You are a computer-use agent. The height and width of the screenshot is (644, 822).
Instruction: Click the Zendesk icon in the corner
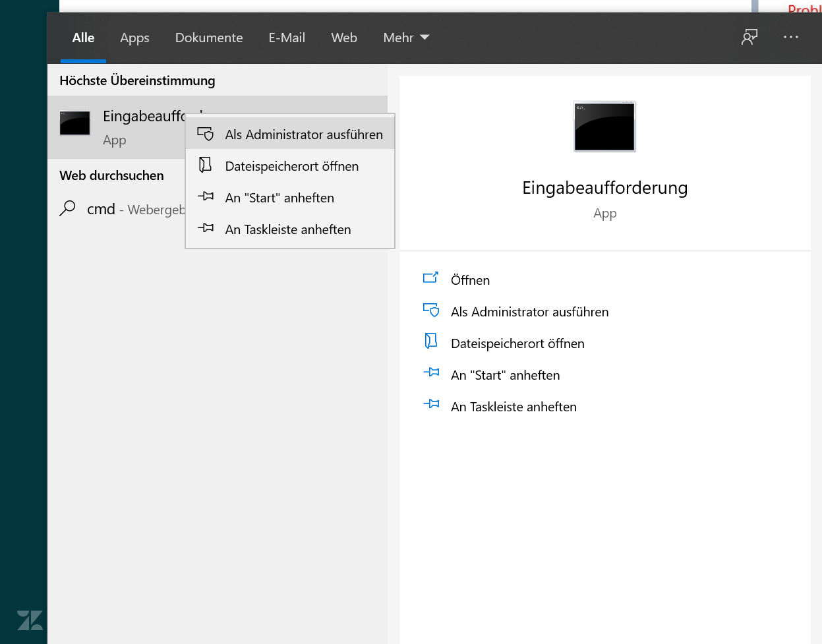click(x=31, y=621)
